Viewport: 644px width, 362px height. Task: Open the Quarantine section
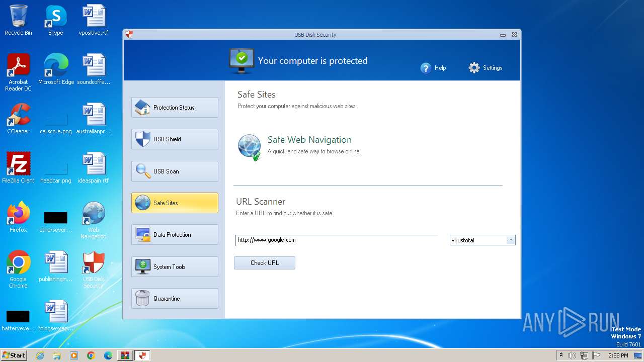click(x=175, y=298)
